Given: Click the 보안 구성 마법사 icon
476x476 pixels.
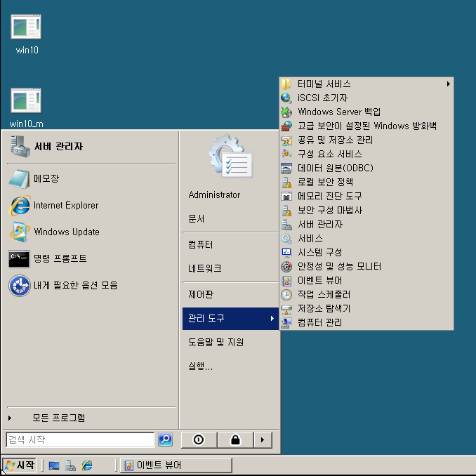Looking at the screenshot, I should (x=286, y=210).
